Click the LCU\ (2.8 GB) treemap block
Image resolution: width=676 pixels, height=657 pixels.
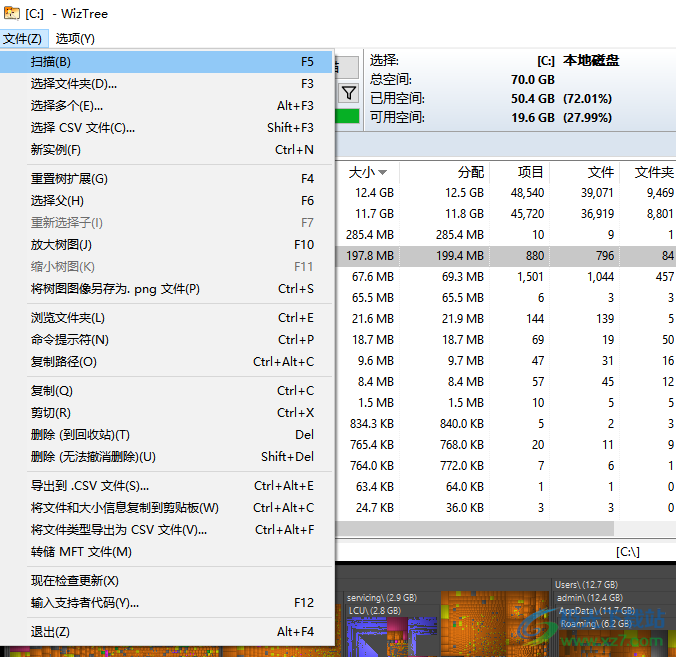click(375, 611)
